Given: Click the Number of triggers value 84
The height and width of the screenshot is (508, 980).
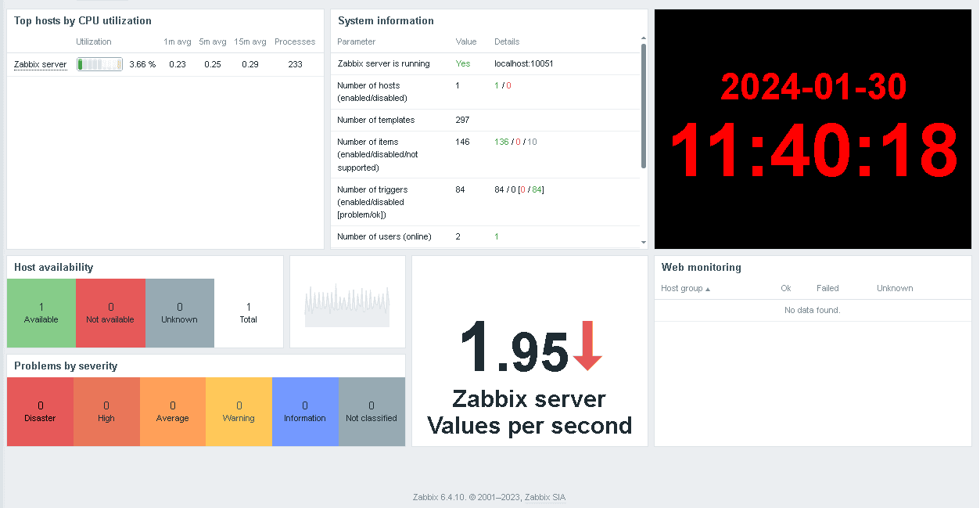Looking at the screenshot, I should coord(461,189).
